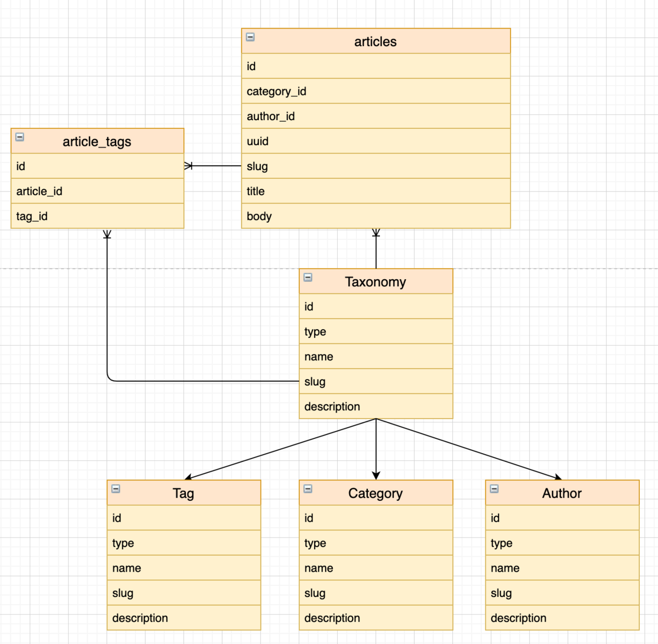The image size is (658, 644).
Task: Select the type row in Tag
Action: pos(184,543)
